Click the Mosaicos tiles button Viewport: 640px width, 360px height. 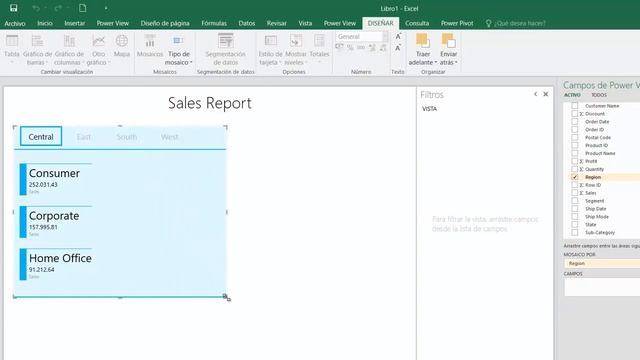pos(150,46)
